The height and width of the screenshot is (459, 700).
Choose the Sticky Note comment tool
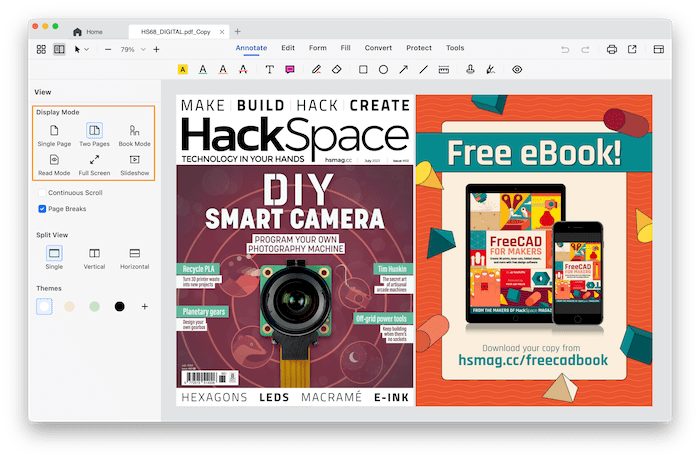290,70
